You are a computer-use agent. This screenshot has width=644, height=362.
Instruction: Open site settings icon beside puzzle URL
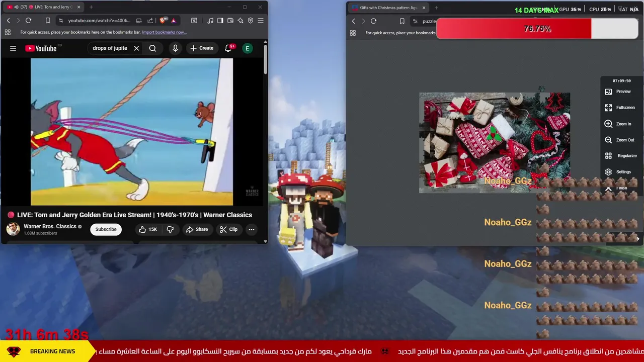click(x=415, y=21)
